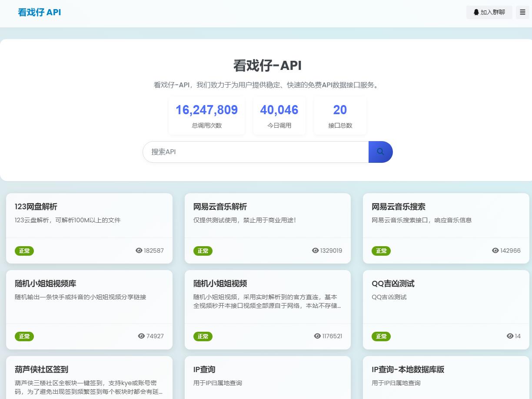Viewport: 532px width, 399px height.
Task: Click the eye icon on the 网易云音乐搜索 card
Action: click(x=495, y=251)
